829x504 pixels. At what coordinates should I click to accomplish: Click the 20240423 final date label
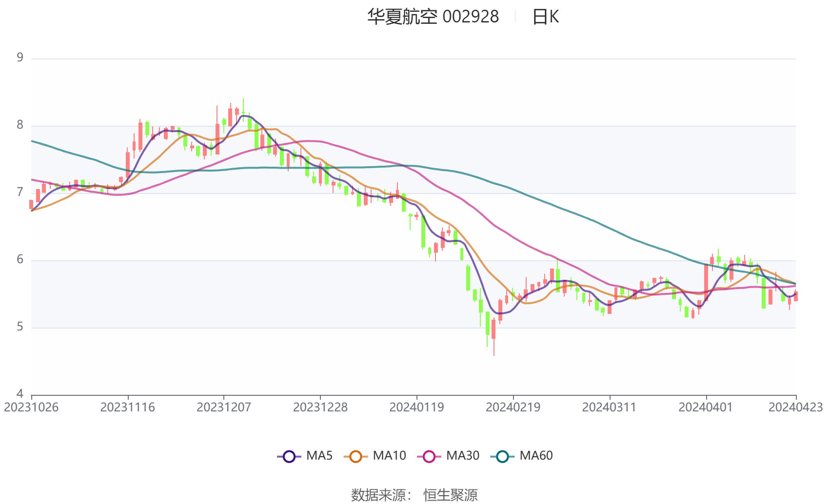pos(795,407)
